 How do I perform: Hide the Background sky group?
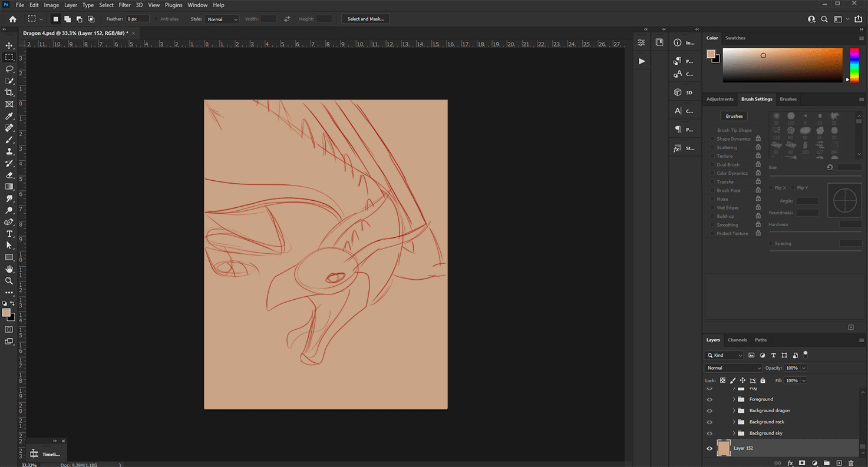click(x=709, y=433)
